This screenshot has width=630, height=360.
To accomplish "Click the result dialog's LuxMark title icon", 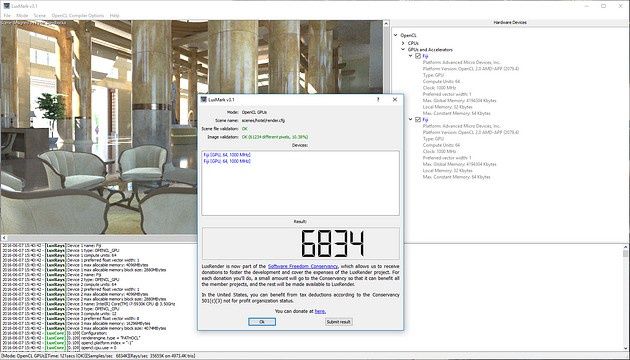I will click(x=204, y=99).
